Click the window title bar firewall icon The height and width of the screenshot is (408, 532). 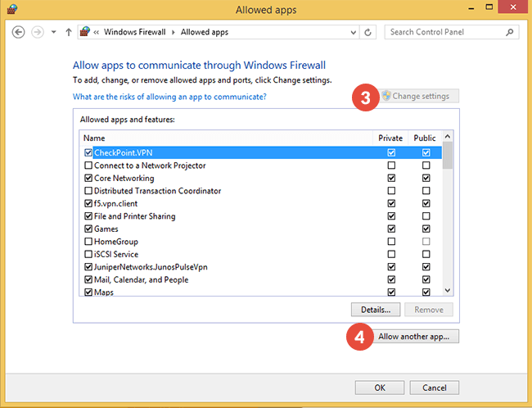click(x=12, y=9)
